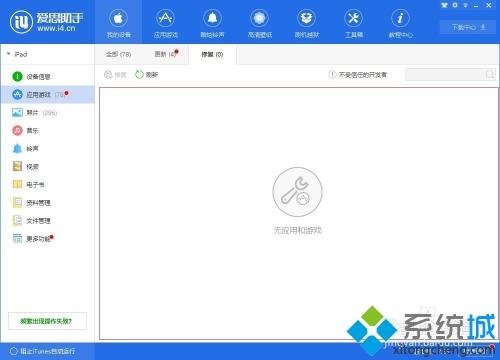This screenshot has width=500, height=360.
Task: Open Videos (视频) in the sidebar
Action: point(47,167)
